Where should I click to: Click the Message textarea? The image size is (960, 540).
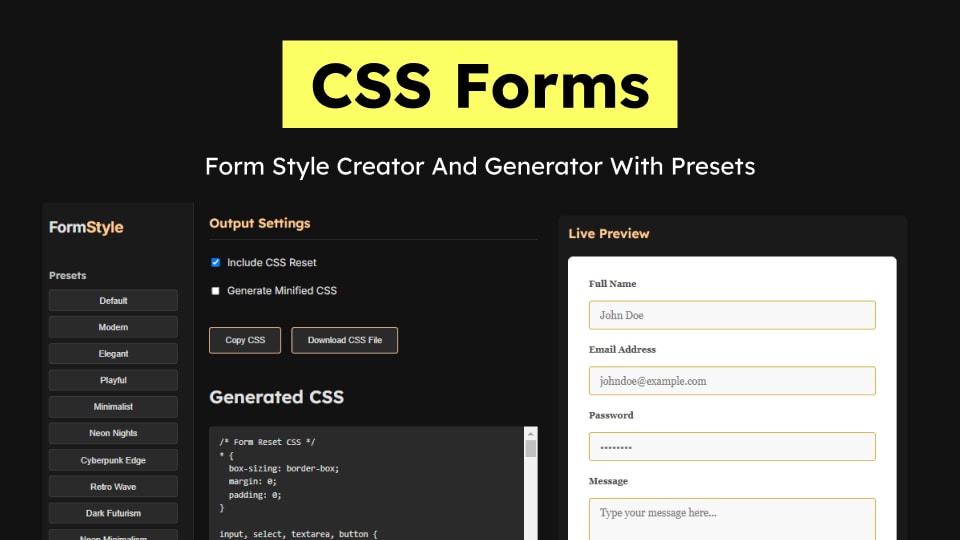(x=731, y=518)
